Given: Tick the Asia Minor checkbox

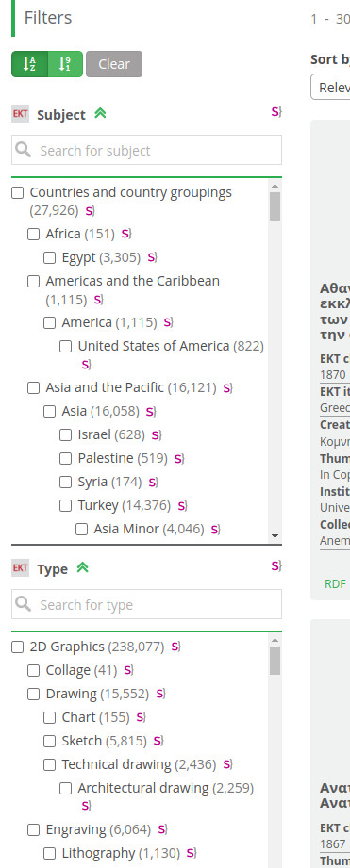Looking at the screenshot, I should click(x=81, y=530).
